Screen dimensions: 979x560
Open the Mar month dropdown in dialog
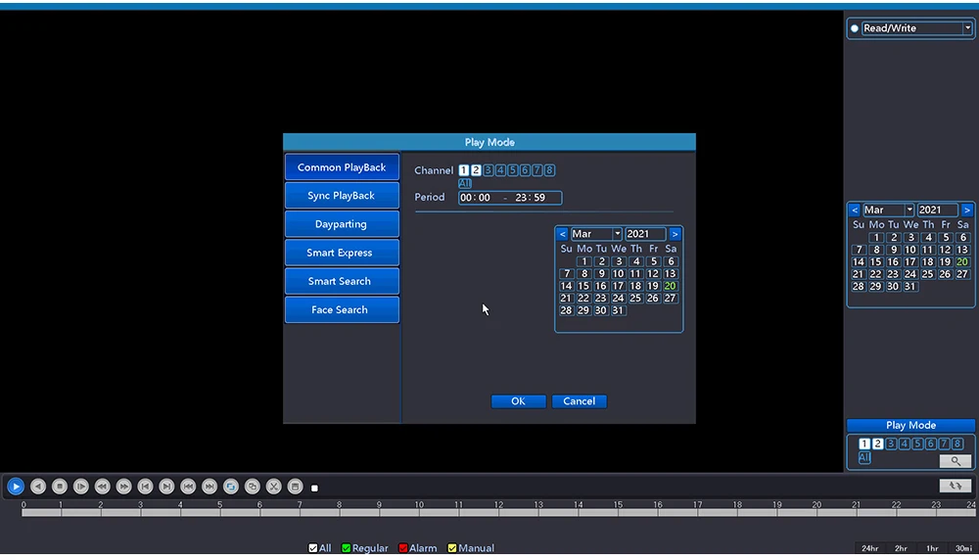(x=617, y=234)
